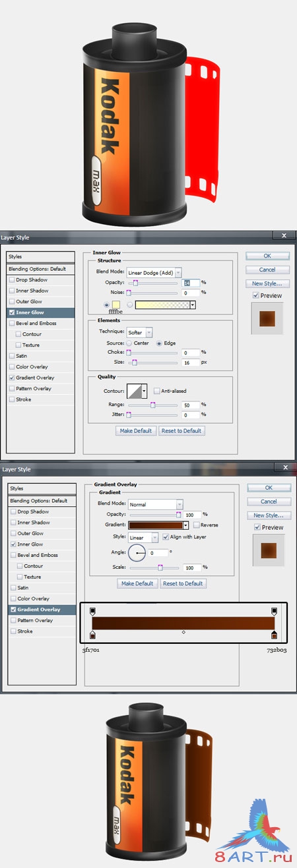Click Cancel in the Gradient Overlay dialog

pos(269,502)
